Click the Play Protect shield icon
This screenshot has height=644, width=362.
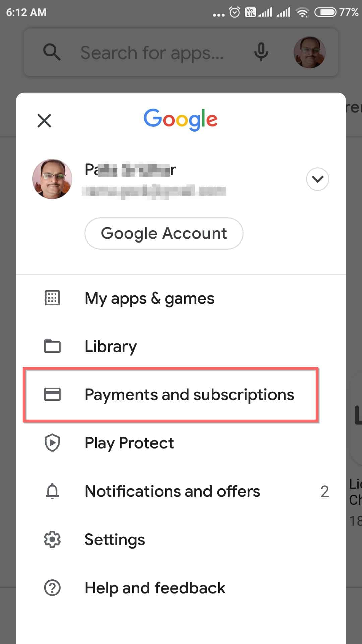(x=52, y=443)
